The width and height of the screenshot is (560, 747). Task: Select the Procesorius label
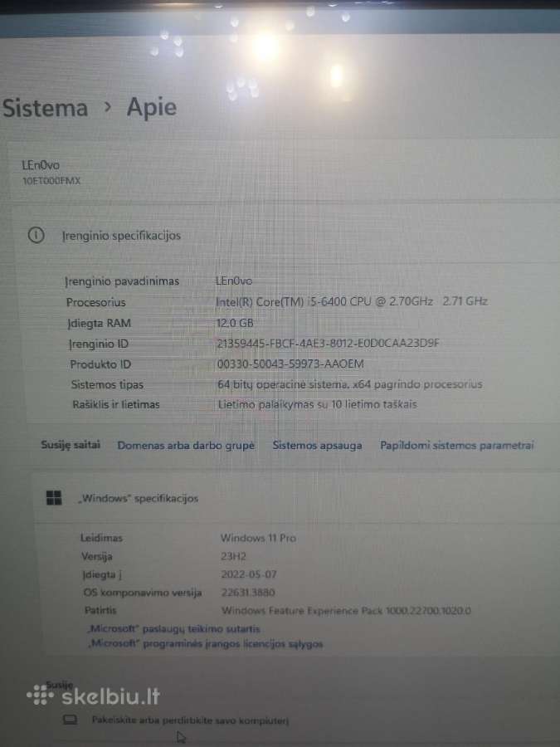coord(95,302)
